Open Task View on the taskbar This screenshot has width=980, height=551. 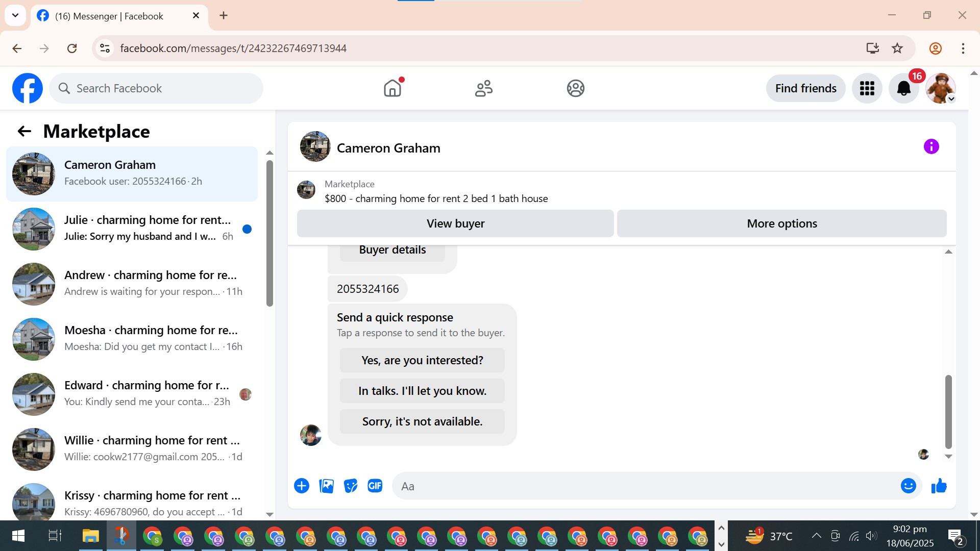[x=55, y=536]
